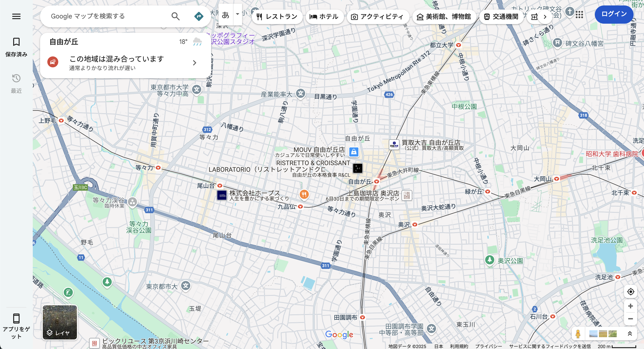Screen dimensions: 644x349
Task: Click the red traffic car icon
Action: point(53,62)
